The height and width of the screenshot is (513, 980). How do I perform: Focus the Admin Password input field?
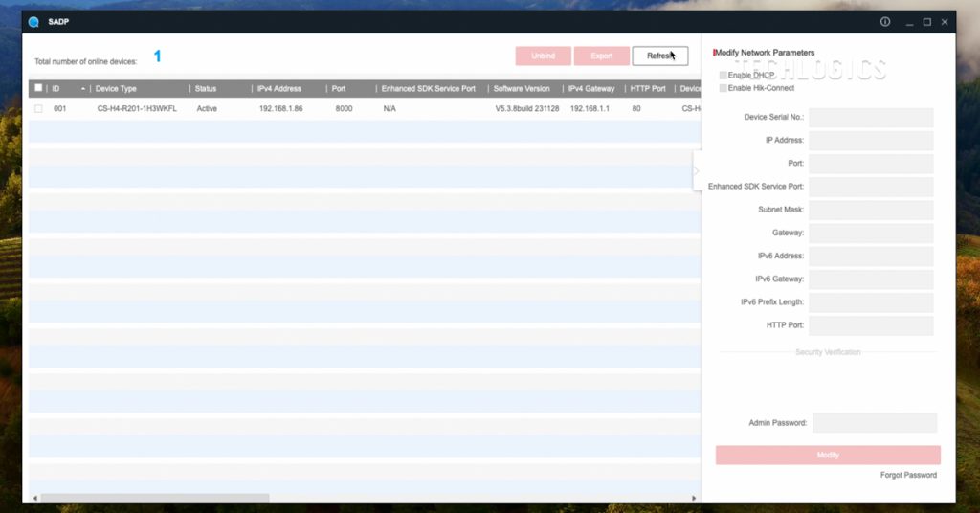click(x=874, y=423)
